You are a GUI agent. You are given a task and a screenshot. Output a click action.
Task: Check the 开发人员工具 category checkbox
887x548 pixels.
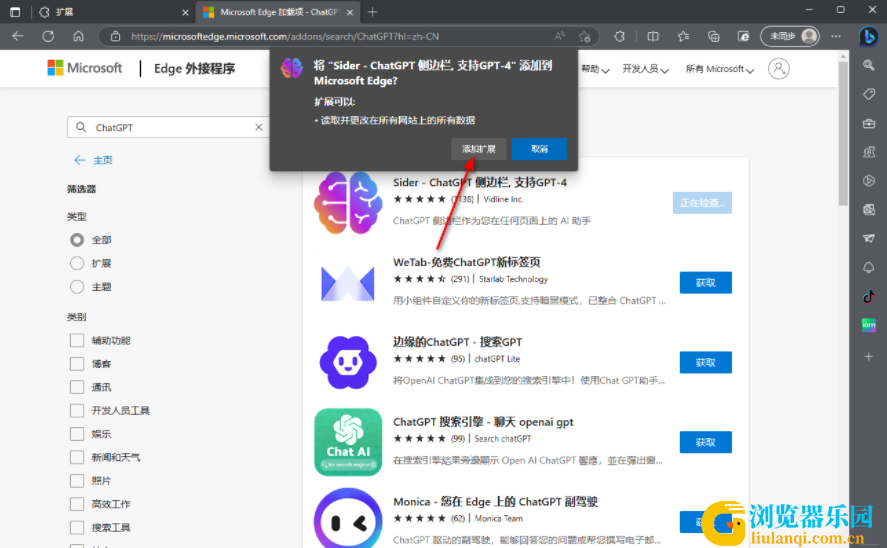point(77,411)
